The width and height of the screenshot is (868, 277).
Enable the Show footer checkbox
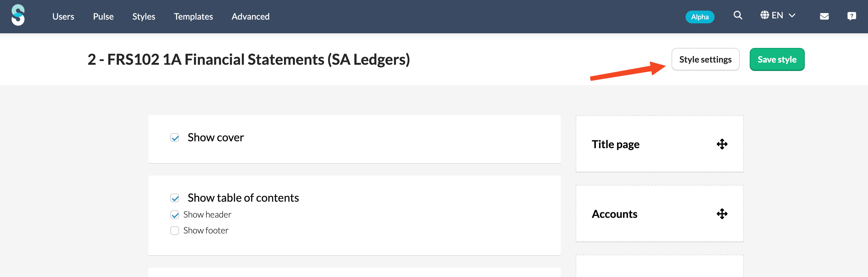coord(175,231)
